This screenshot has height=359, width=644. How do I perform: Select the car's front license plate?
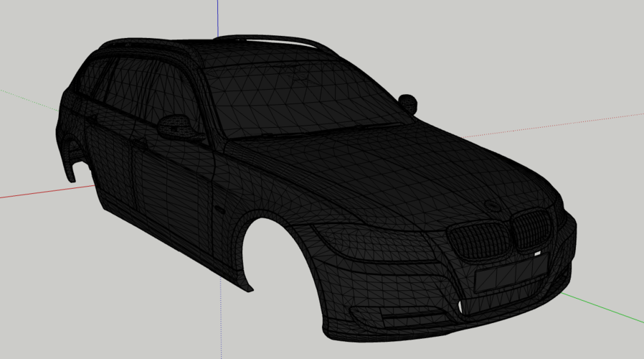511,272
